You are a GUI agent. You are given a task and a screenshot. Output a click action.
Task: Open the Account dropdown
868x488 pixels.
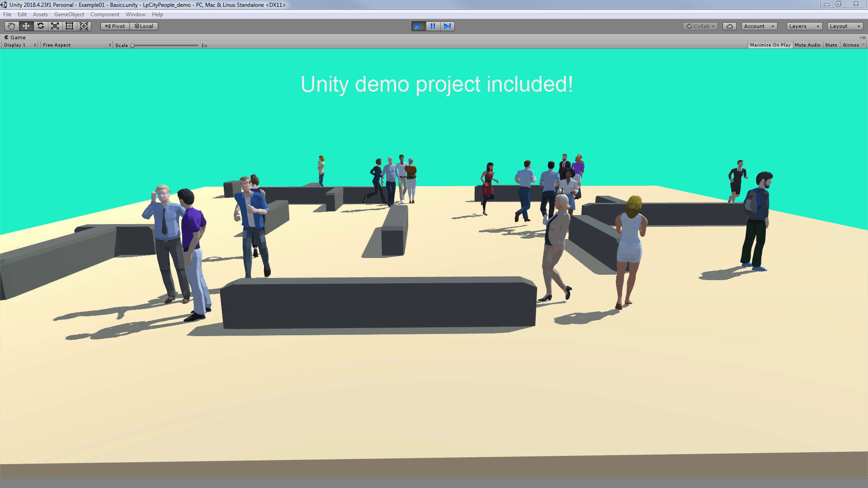pyautogui.click(x=759, y=26)
